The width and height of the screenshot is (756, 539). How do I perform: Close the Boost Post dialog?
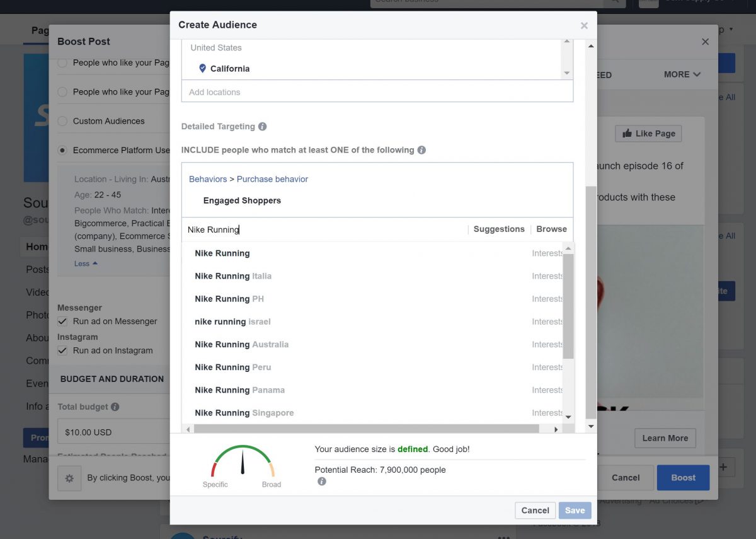point(705,42)
